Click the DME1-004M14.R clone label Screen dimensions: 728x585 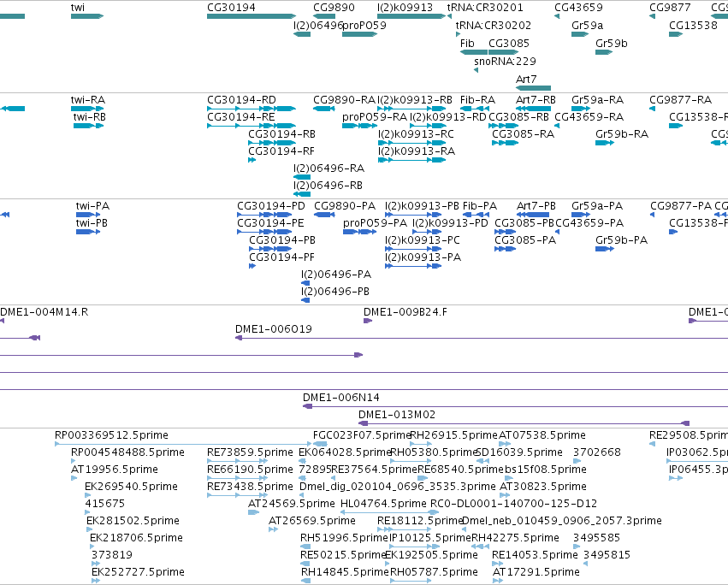44,312
